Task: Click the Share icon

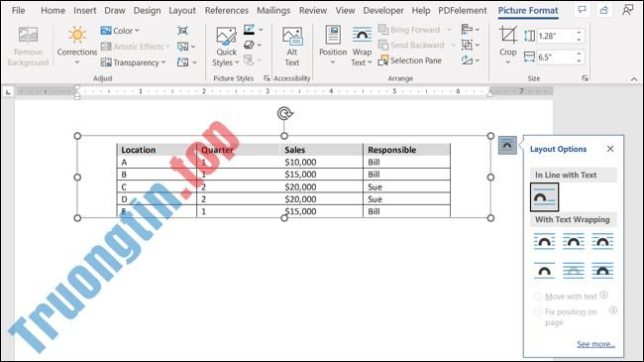Action: coord(603,10)
